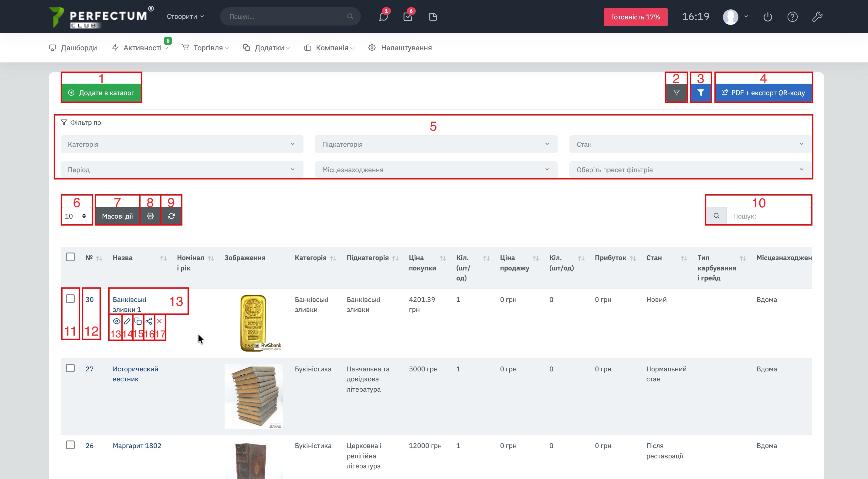Click the Пошук table search field
This screenshot has width=868, height=479.
(x=768, y=216)
